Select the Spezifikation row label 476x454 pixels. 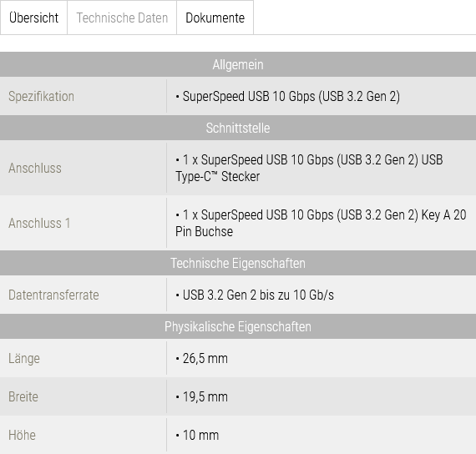[x=41, y=97]
